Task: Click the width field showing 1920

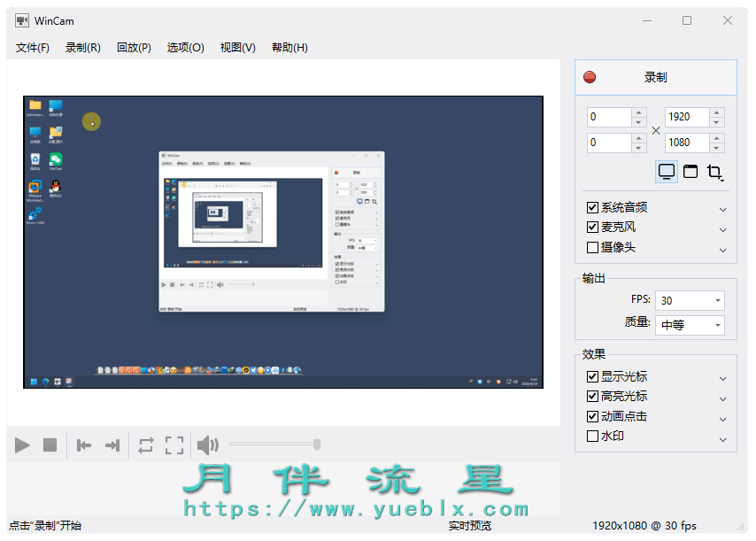Action: coord(687,117)
